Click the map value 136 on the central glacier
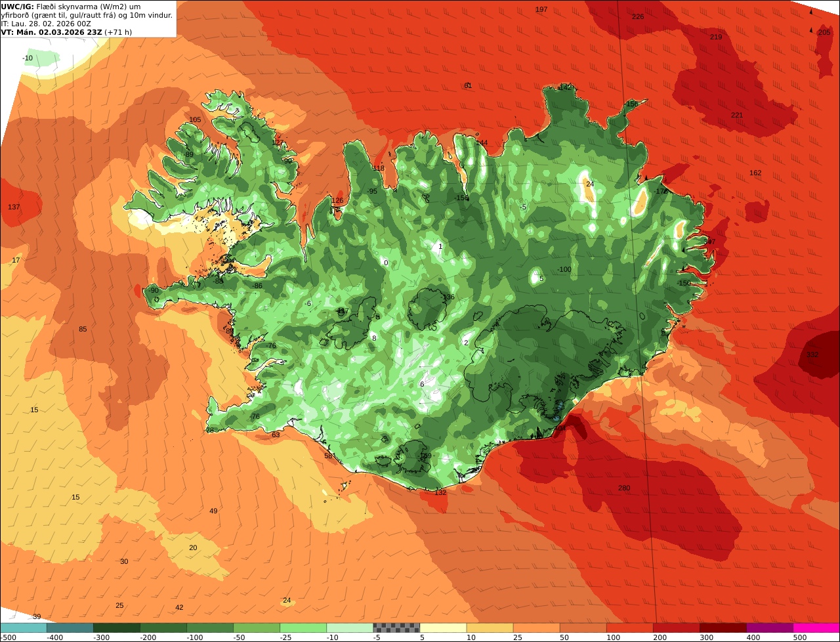 [x=448, y=297]
